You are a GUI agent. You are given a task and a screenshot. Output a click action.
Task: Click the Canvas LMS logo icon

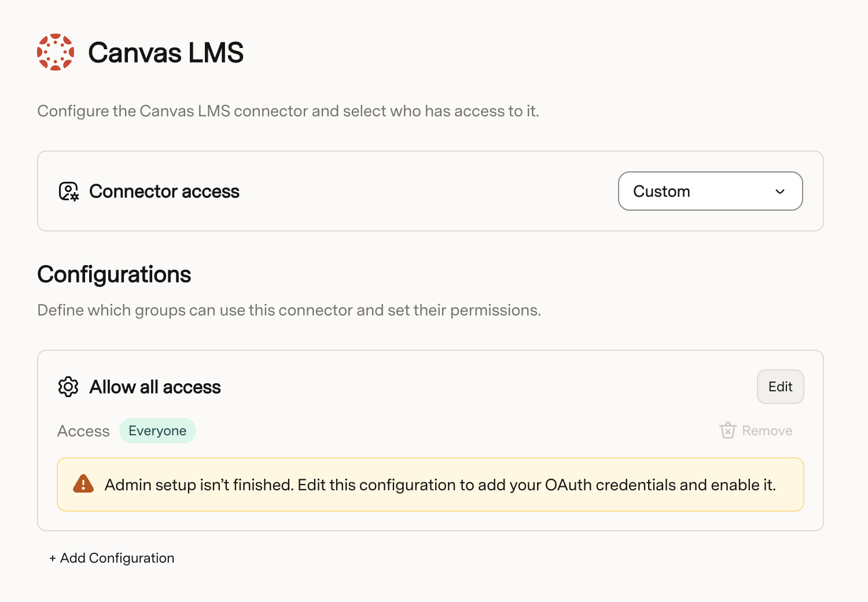[x=56, y=52]
